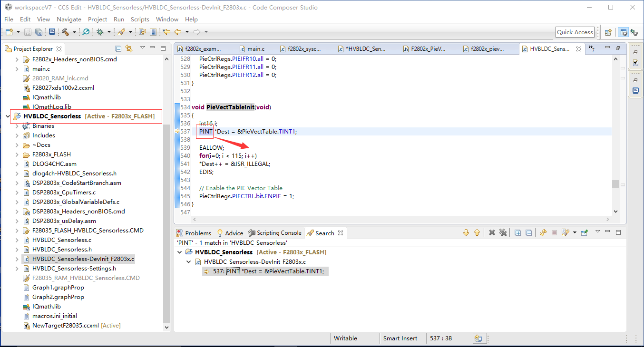Build the project with the hammer icon
The height and width of the screenshot is (347, 644).
[x=65, y=32]
